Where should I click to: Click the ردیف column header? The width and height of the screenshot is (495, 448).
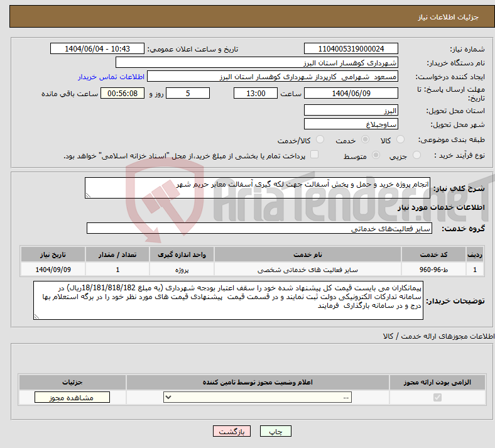click(x=475, y=254)
